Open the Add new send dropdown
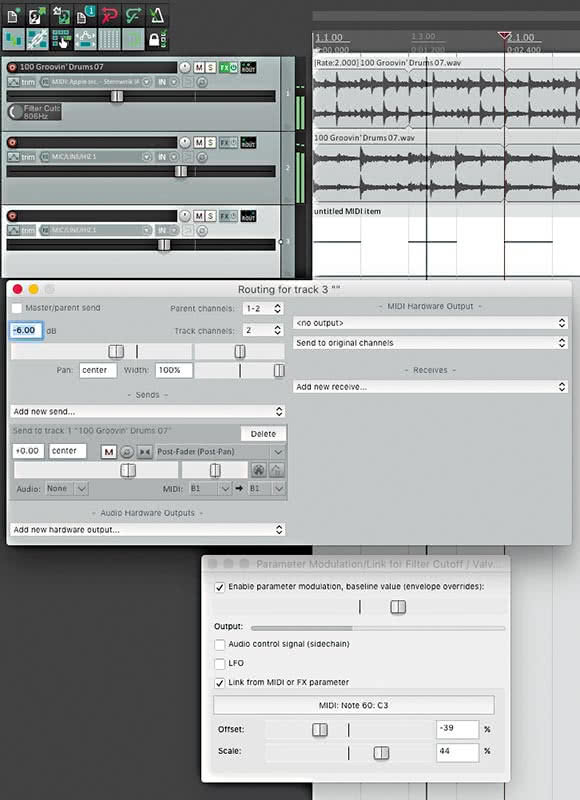 [147, 411]
